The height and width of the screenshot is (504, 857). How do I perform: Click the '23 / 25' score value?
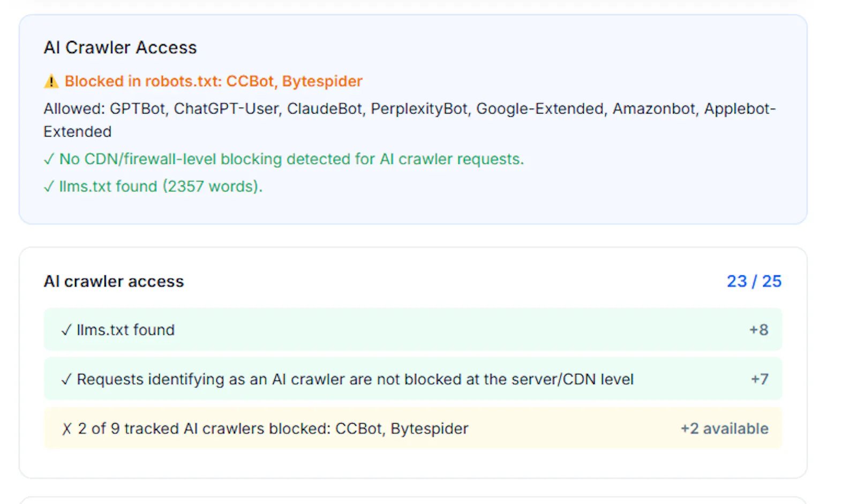[754, 281]
